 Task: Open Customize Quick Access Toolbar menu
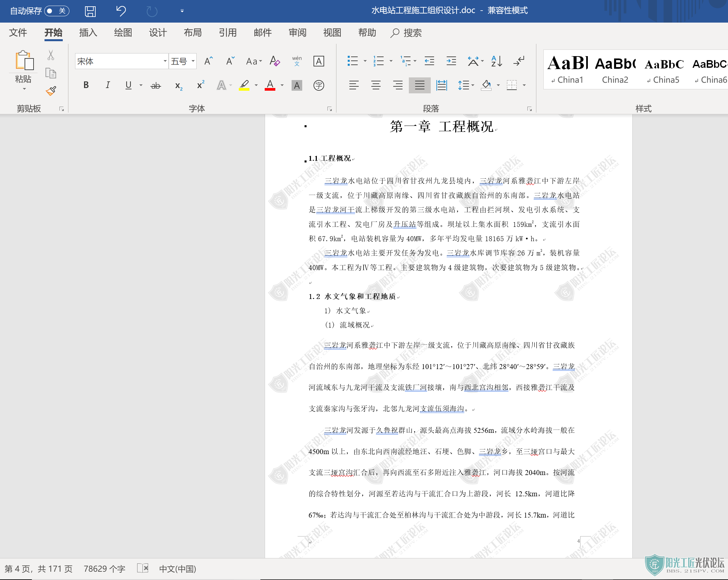[182, 11]
